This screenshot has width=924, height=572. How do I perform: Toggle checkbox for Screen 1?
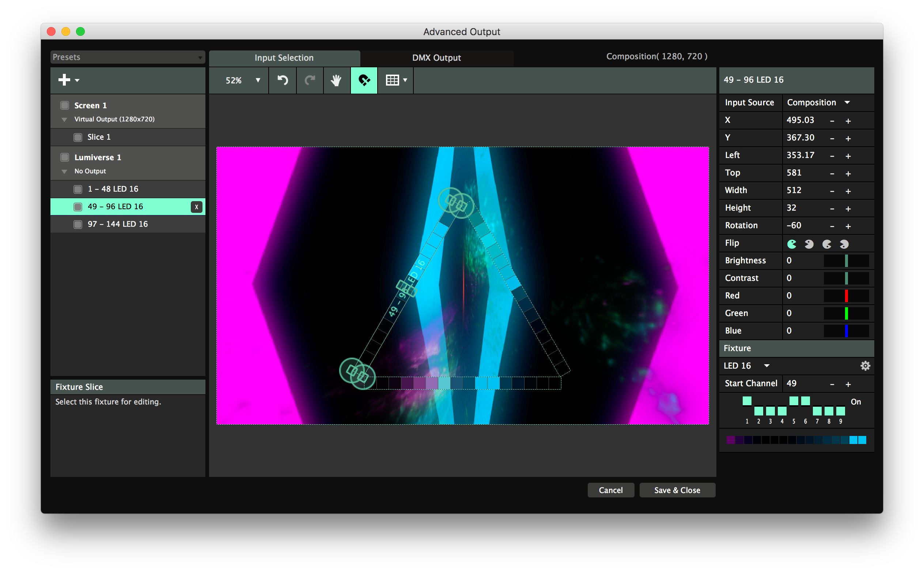click(x=65, y=105)
